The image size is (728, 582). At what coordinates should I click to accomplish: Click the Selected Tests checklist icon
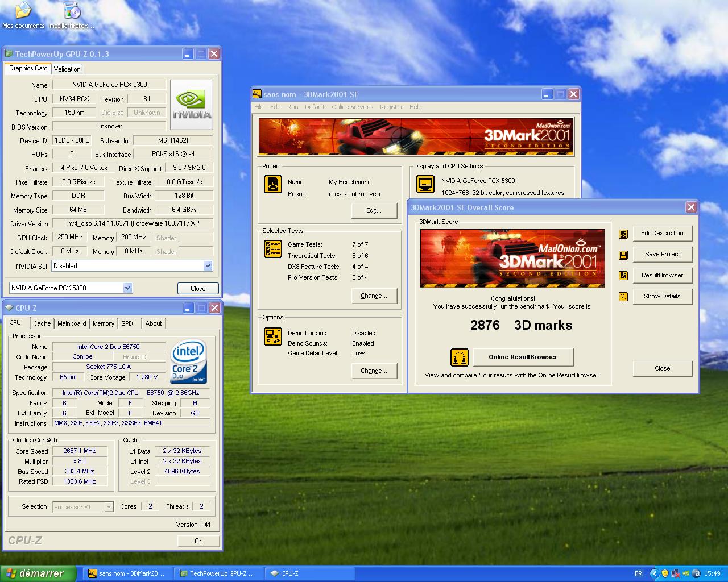click(x=273, y=248)
